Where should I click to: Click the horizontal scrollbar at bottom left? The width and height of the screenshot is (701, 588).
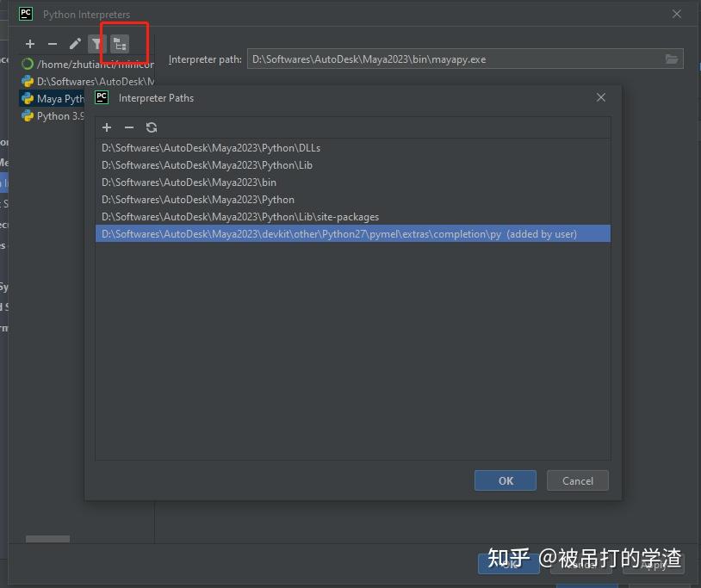tap(47, 539)
